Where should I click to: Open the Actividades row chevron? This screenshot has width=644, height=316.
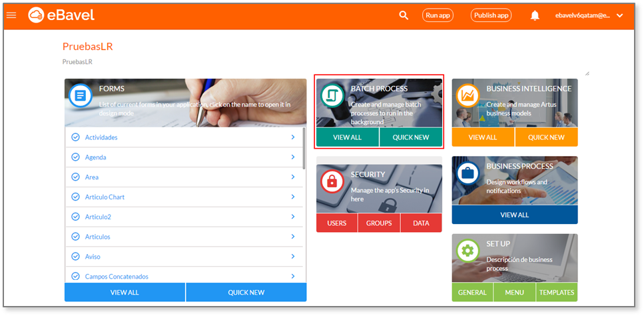(x=293, y=137)
